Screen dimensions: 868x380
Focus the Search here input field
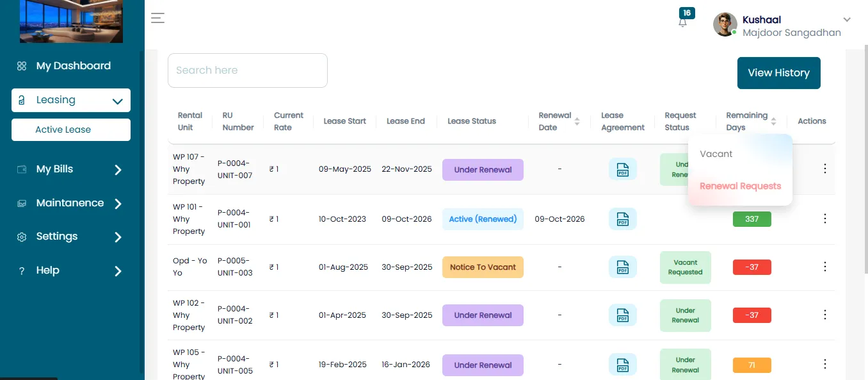[248, 70]
